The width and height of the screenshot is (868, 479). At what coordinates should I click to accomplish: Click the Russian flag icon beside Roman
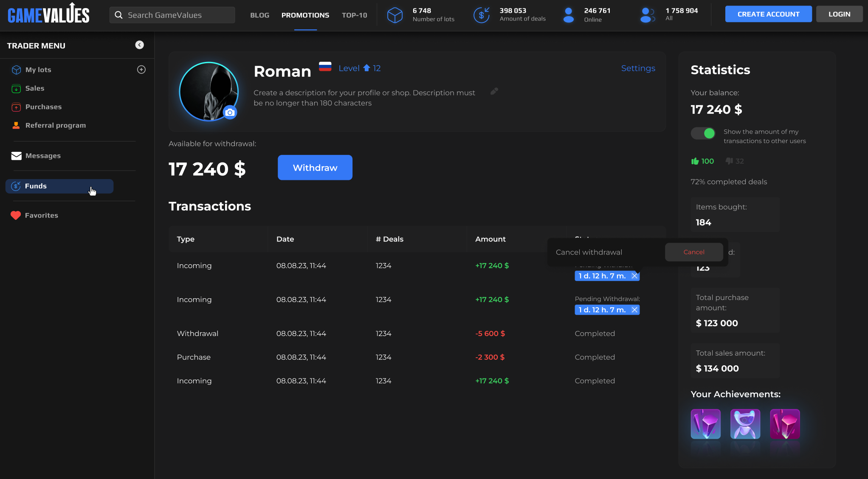coord(325,67)
